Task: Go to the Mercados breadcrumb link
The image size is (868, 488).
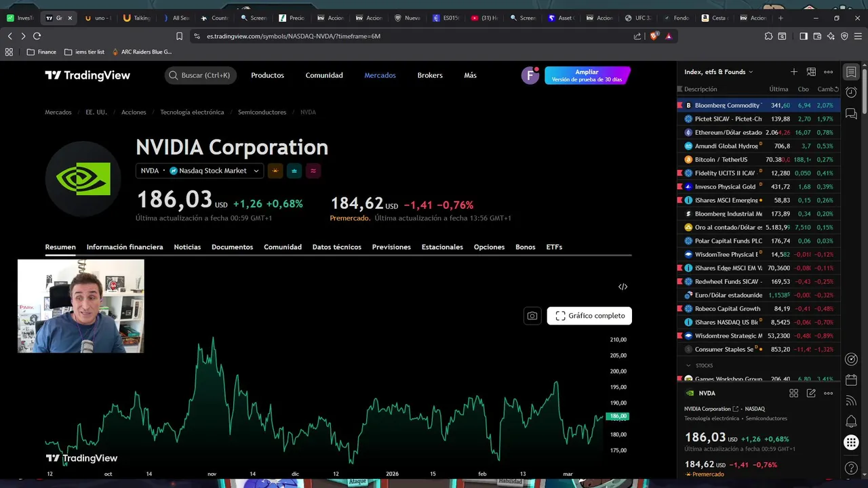Action: (58, 112)
